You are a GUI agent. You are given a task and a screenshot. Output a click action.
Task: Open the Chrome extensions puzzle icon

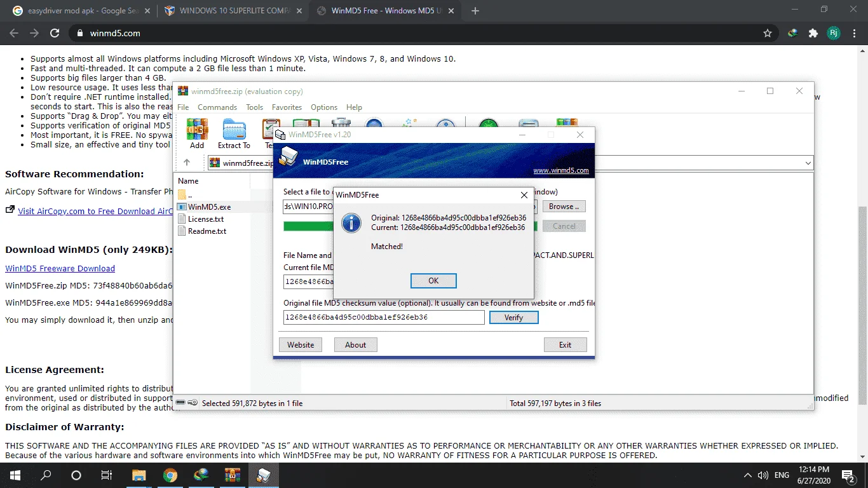coord(813,33)
